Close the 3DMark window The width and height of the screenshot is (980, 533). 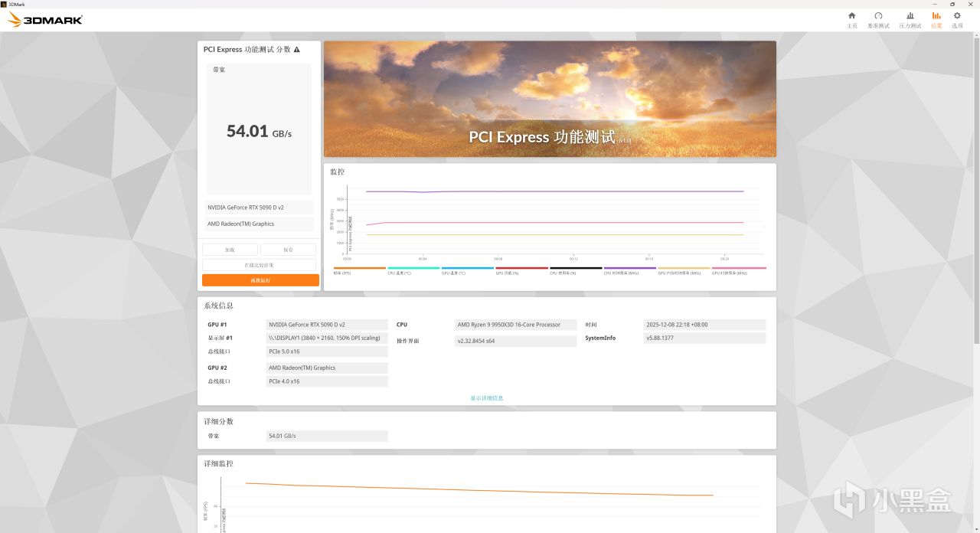[x=970, y=4]
